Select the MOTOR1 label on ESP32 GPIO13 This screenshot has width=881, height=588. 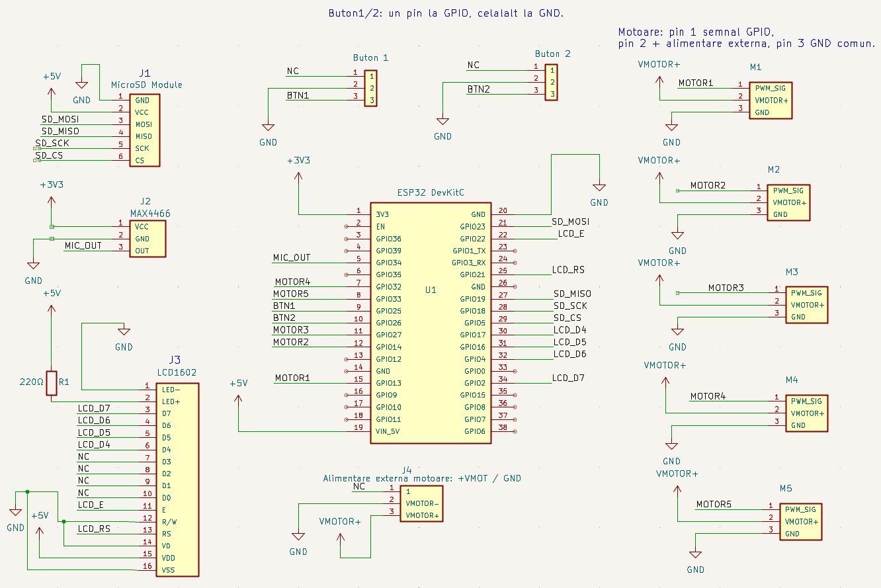coord(293,378)
